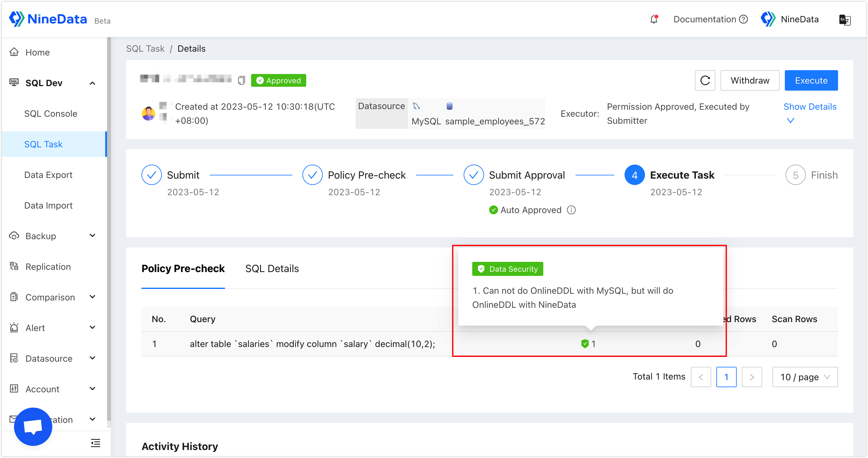
Task: Open the 10 / page dropdown
Action: [x=805, y=377]
